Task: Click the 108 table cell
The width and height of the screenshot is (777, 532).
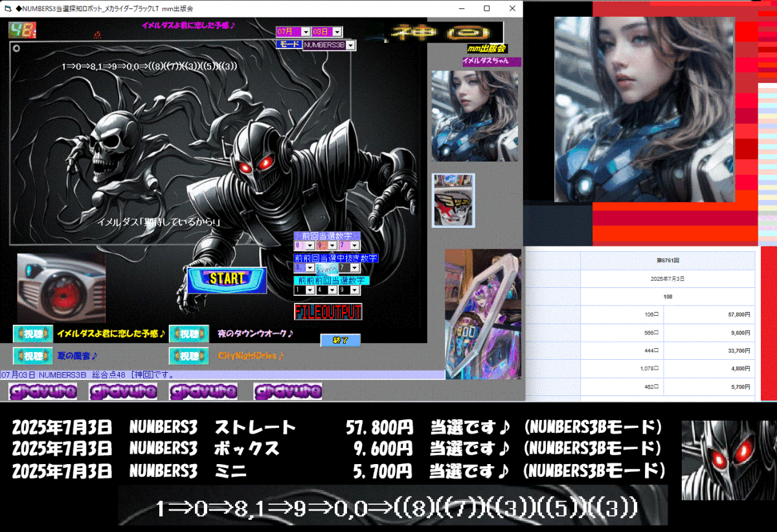Action: 668,296
